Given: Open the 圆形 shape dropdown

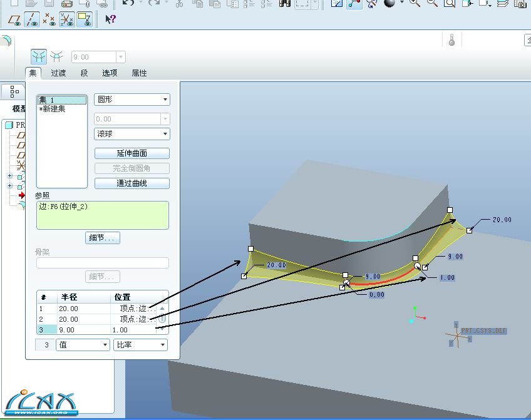Looking at the screenshot, I should (132, 100).
